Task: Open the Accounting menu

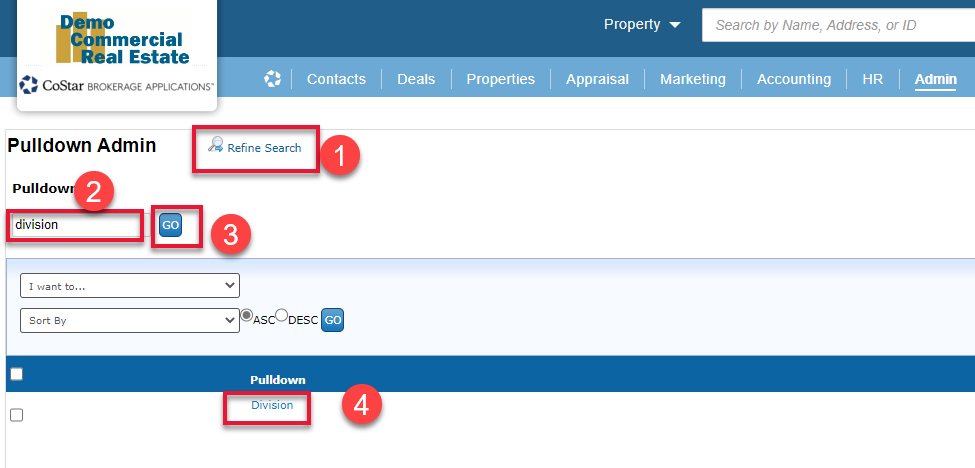Action: pyautogui.click(x=793, y=79)
